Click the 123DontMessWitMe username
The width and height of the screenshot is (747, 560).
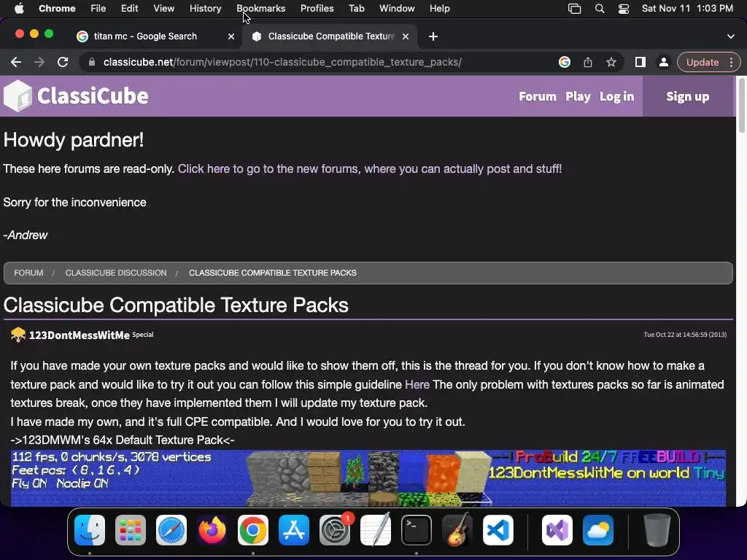click(79, 335)
